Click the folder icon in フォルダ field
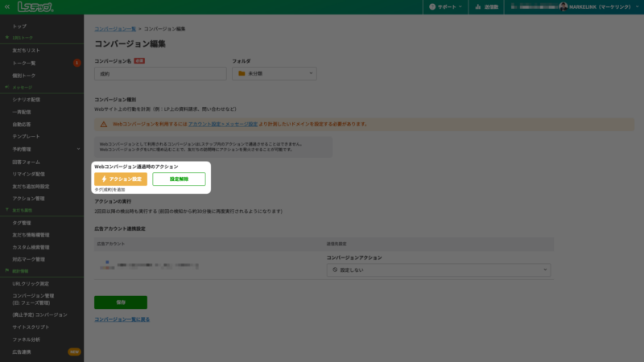 (x=241, y=73)
